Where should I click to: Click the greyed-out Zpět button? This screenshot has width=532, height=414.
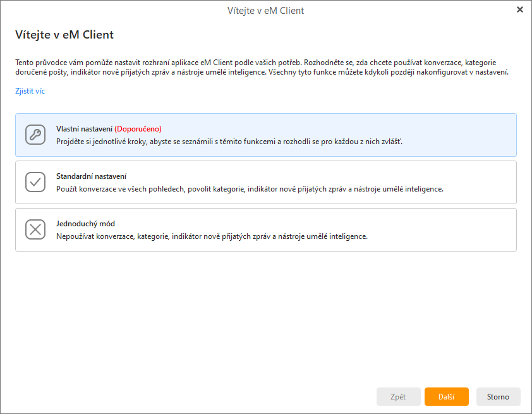point(398,396)
